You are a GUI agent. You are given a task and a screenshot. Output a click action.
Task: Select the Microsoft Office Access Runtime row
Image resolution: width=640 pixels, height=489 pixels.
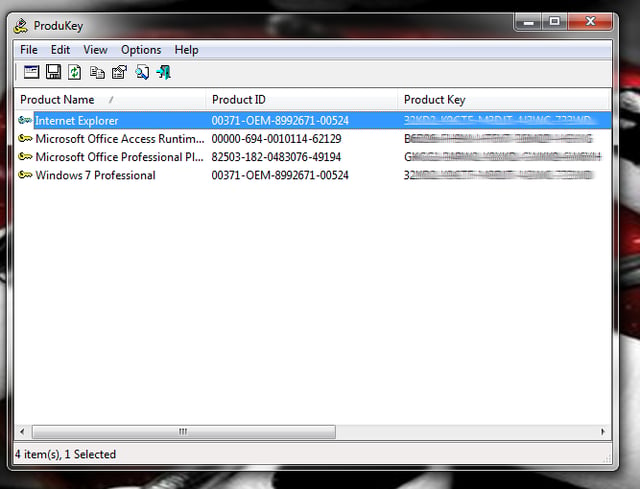pyautogui.click(x=313, y=139)
